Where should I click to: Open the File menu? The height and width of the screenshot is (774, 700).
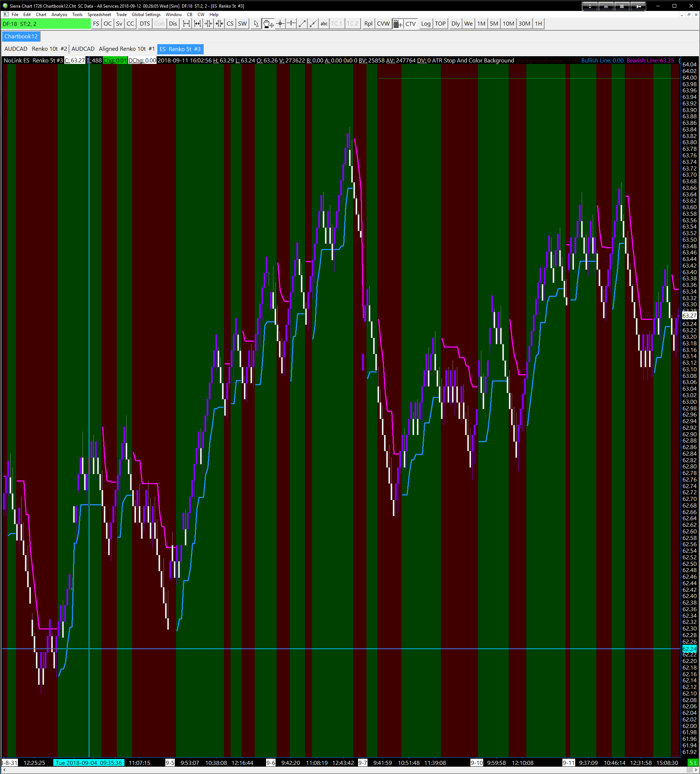click(x=15, y=15)
